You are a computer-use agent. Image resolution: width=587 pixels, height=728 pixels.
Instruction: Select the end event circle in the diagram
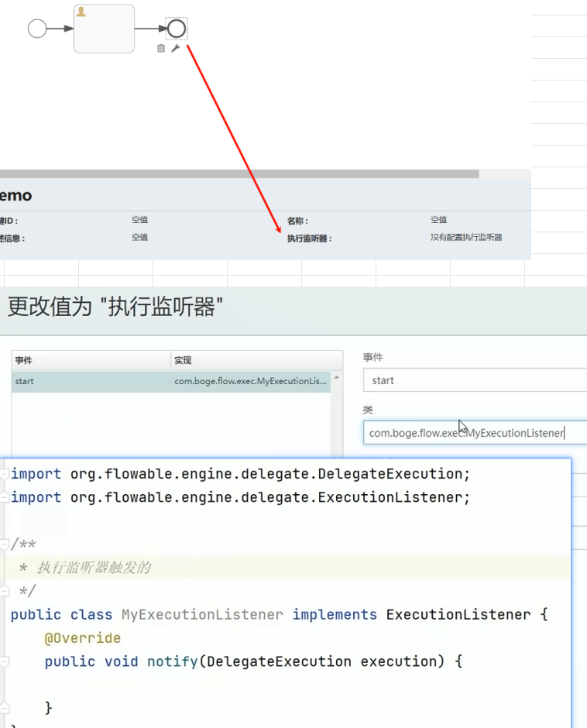(x=177, y=29)
